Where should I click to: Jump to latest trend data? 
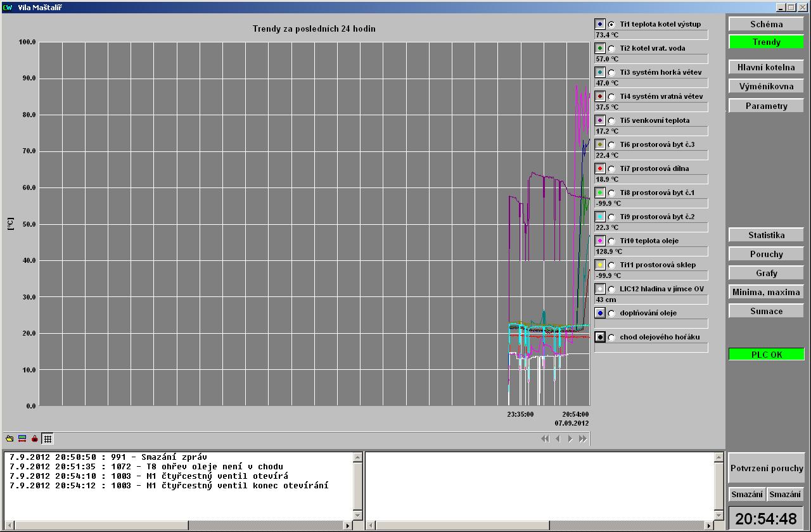[583, 438]
